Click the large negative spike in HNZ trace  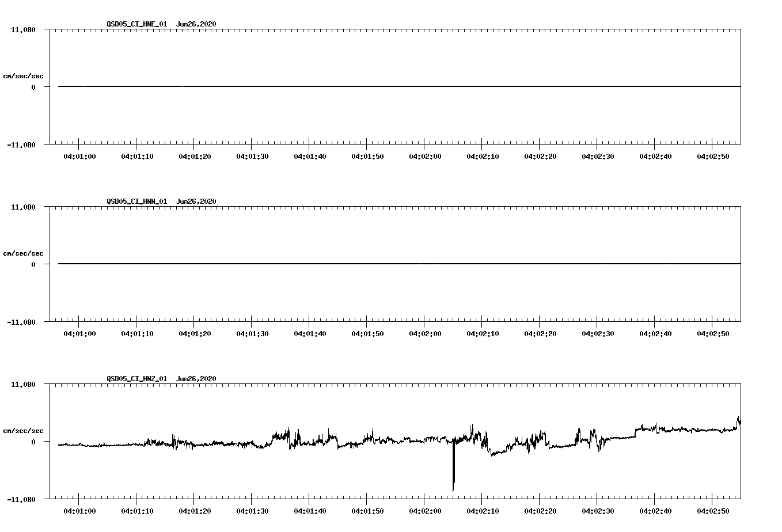(453, 465)
